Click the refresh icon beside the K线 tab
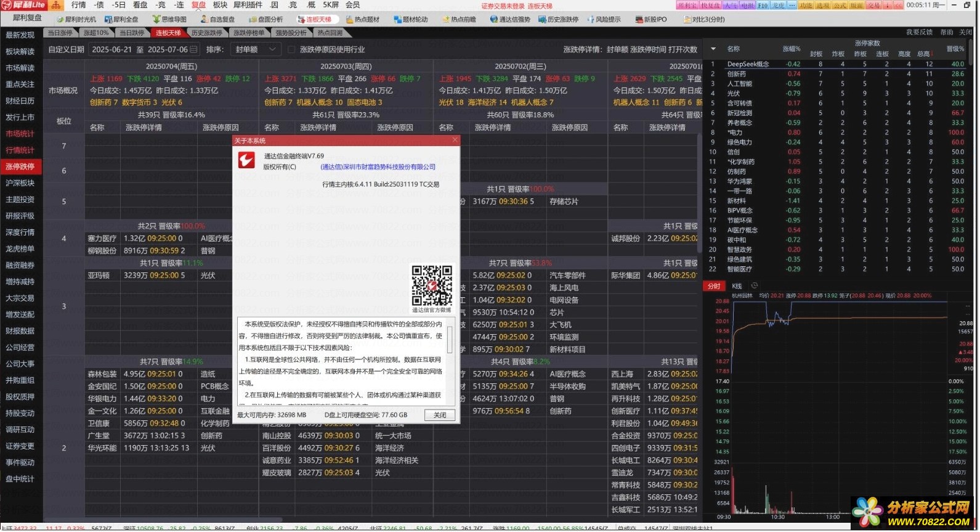Image resolution: width=980 pixels, height=532 pixels. tap(755, 285)
